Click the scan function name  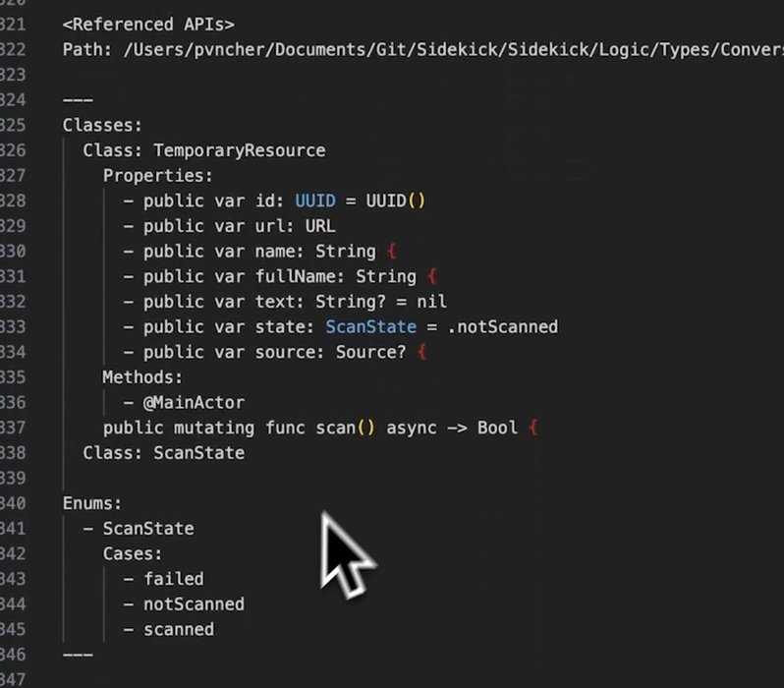point(335,428)
